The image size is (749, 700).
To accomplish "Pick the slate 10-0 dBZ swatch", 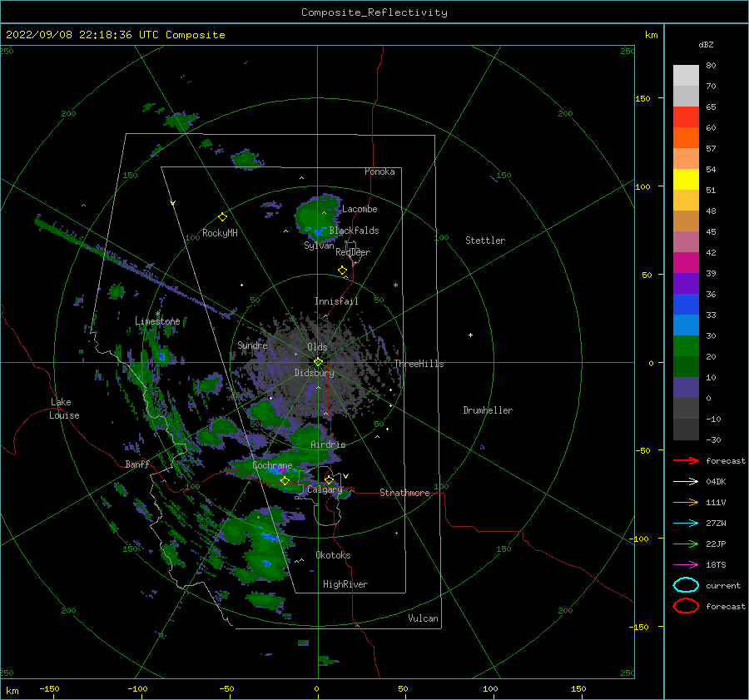I will coord(686,388).
